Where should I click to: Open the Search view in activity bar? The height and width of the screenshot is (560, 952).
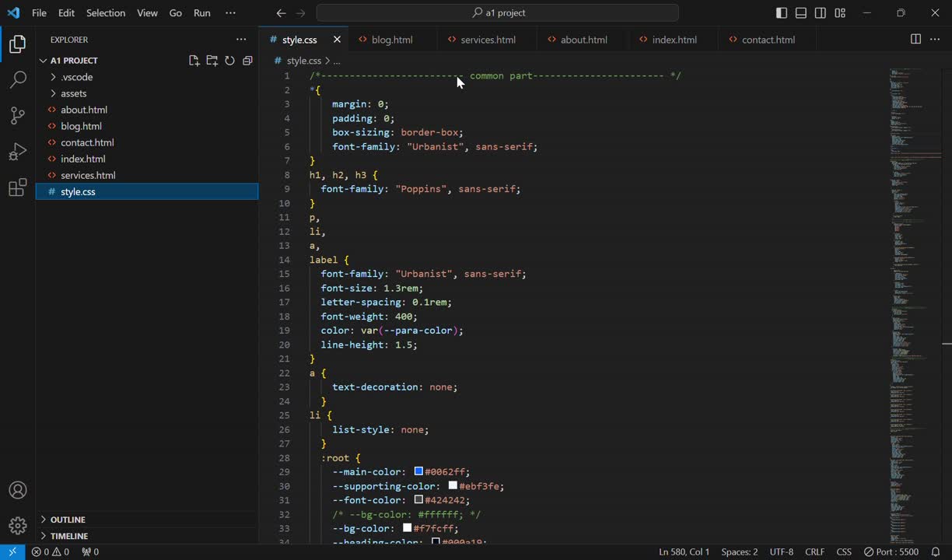[17, 80]
